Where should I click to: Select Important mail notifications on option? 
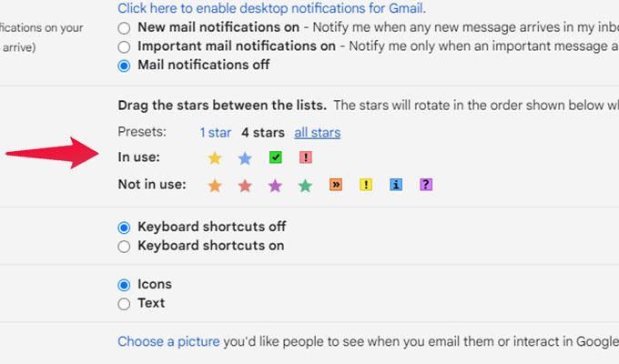pos(124,47)
